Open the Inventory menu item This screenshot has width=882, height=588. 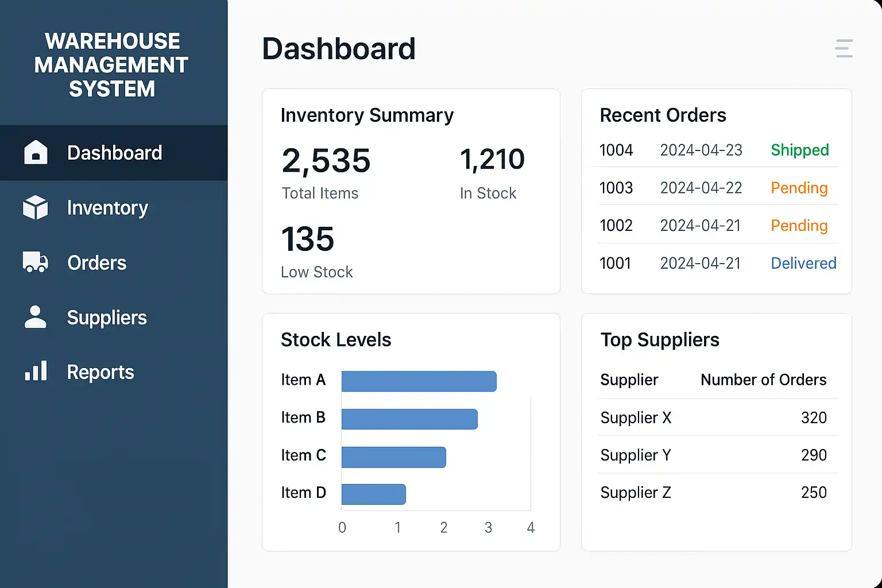(x=107, y=208)
